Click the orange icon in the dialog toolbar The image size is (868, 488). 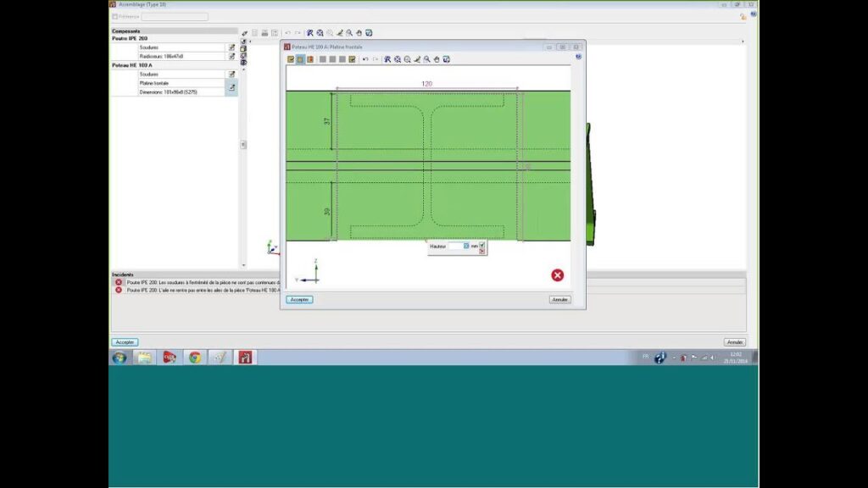[x=310, y=59]
